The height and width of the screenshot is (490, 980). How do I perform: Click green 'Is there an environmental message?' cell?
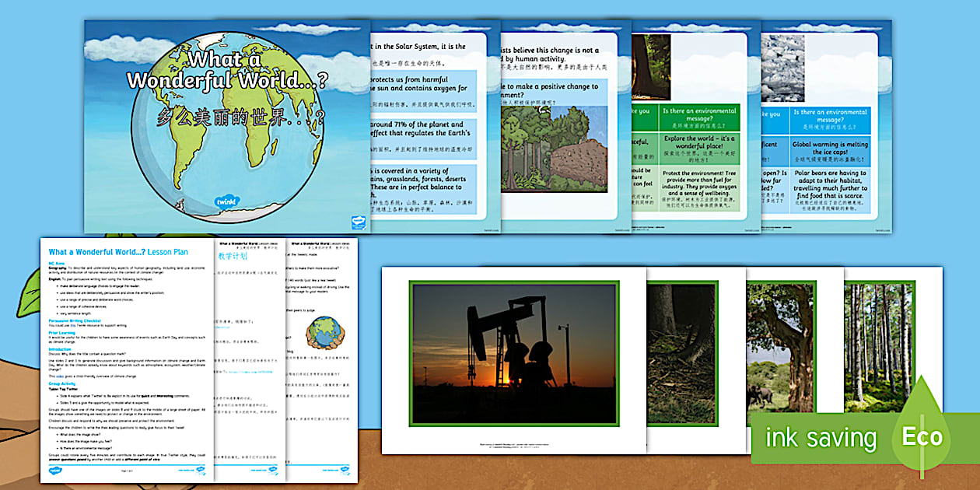click(x=698, y=118)
